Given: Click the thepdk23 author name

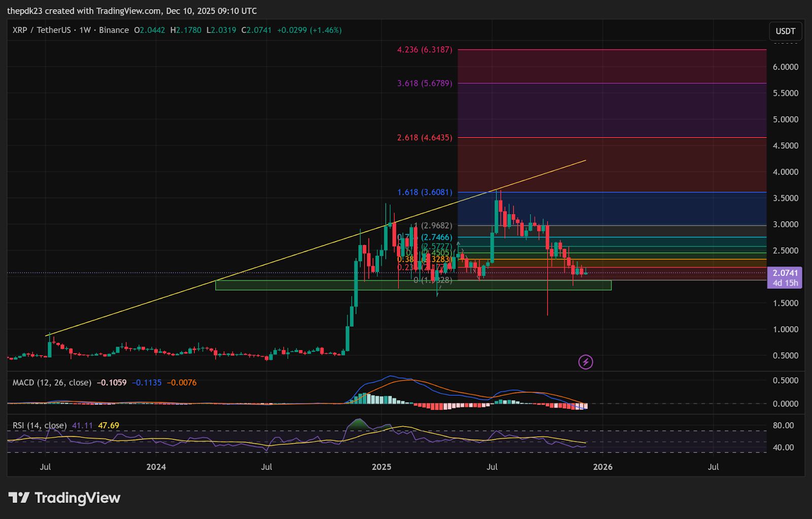Looking at the screenshot, I should (24, 11).
